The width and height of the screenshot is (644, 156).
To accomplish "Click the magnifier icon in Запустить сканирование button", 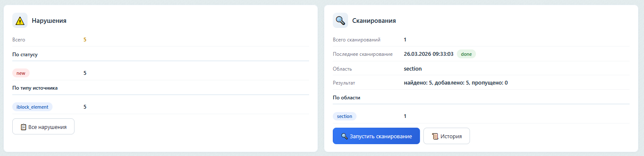I will click(345, 137).
